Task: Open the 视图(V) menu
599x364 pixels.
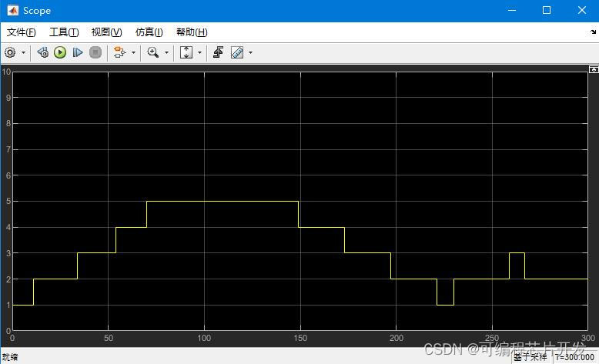Action: (x=106, y=32)
